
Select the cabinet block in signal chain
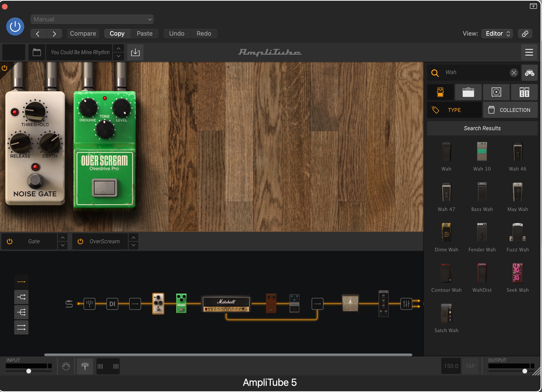click(350, 303)
